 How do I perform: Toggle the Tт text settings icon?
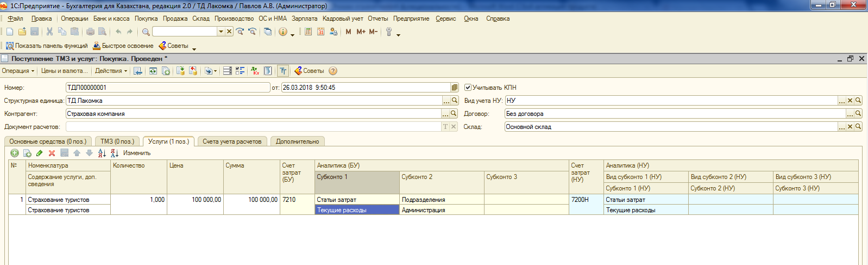pyautogui.click(x=283, y=71)
